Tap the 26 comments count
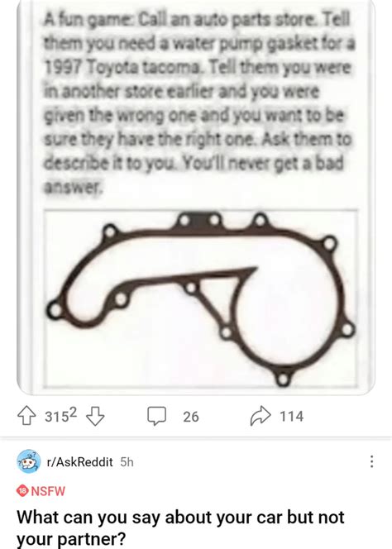The width and height of the screenshot is (392, 549). pyautogui.click(x=191, y=417)
